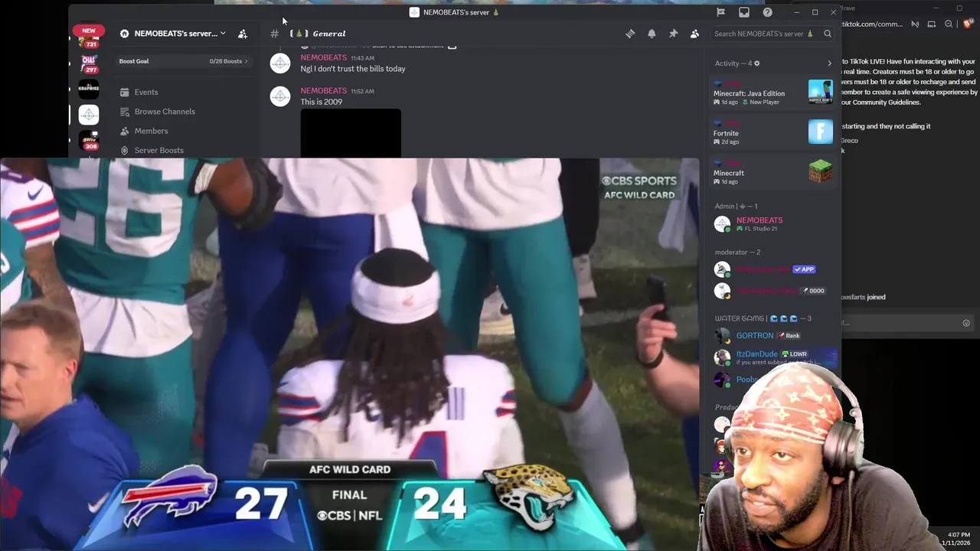This screenshot has height=551, width=980.
Task: Select the Graphixz server icon
Action: pyautogui.click(x=89, y=88)
